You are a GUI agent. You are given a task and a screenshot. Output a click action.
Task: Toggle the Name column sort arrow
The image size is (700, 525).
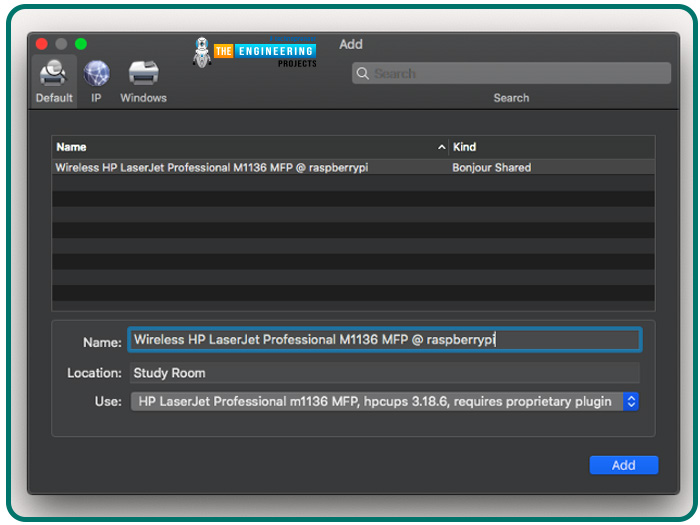[441, 147]
